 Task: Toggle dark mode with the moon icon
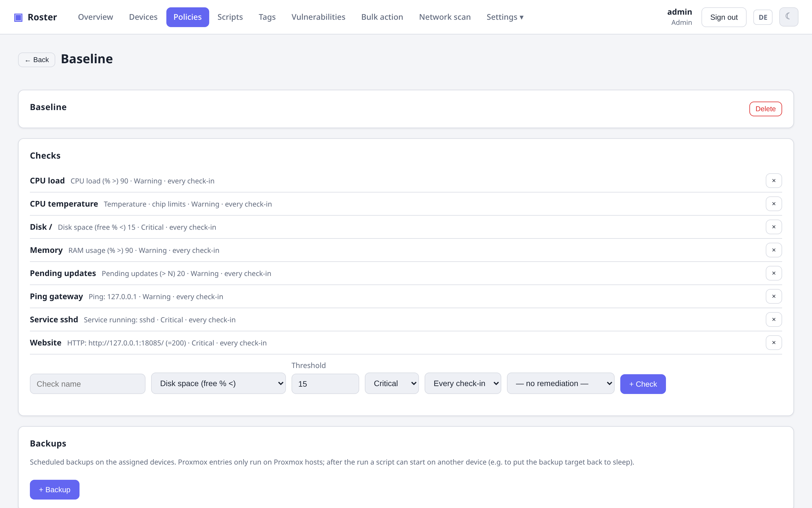pyautogui.click(x=789, y=17)
